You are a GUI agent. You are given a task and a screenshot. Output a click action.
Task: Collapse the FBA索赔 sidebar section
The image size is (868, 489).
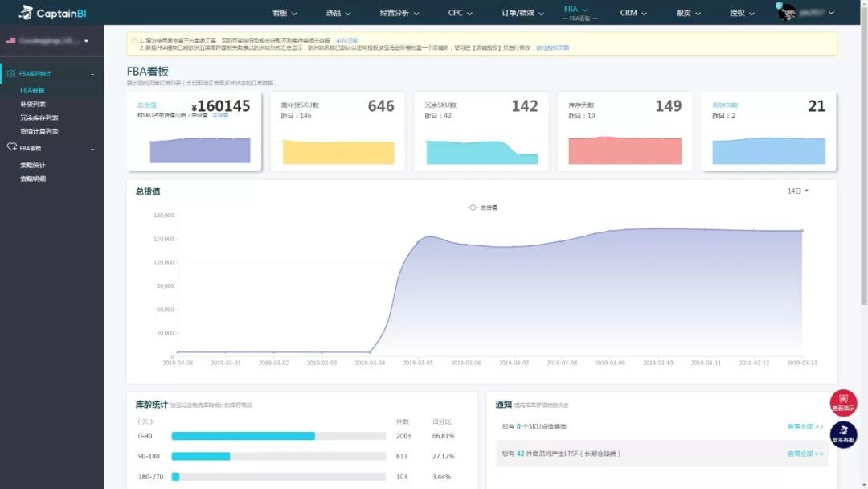coord(92,149)
